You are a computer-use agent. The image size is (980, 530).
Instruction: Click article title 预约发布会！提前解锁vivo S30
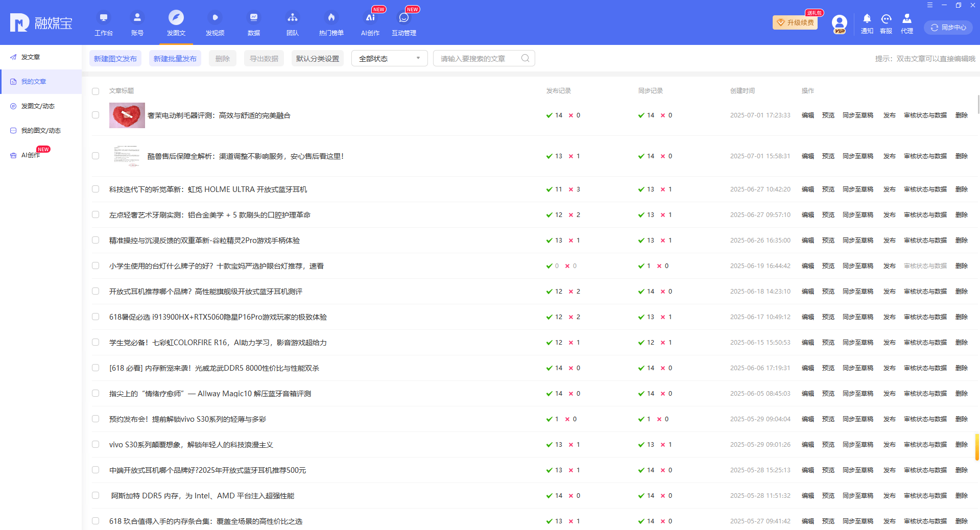187,419
